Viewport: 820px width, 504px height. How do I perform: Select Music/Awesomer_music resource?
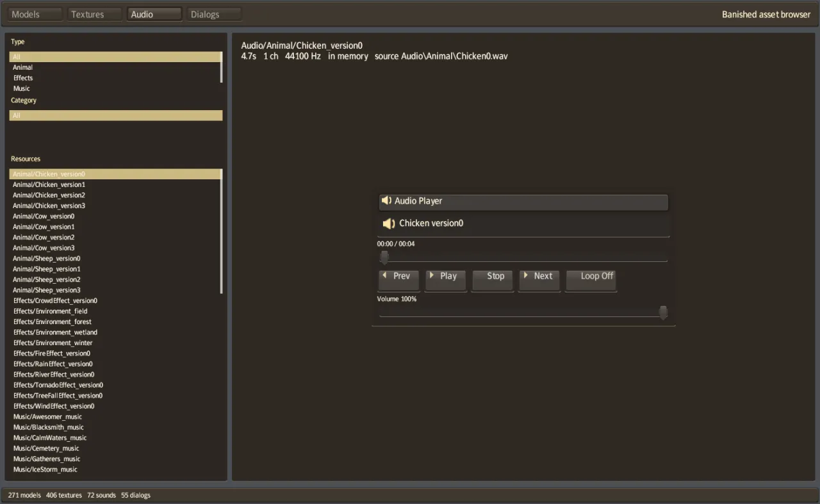point(115,417)
